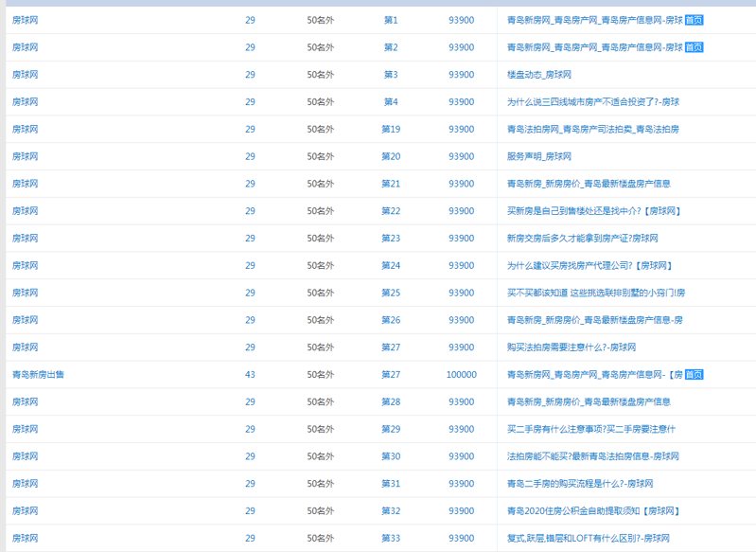Image resolution: width=756 pixels, height=552 pixels.
Task: Click the 首页 badge in the 第2 row
Action: 694,47
